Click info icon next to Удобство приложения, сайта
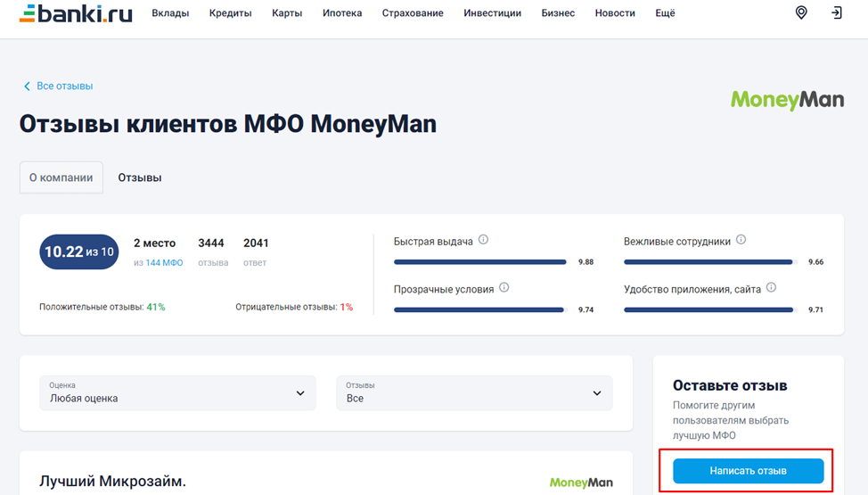The width and height of the screenshot is (868, 495). 771,287
